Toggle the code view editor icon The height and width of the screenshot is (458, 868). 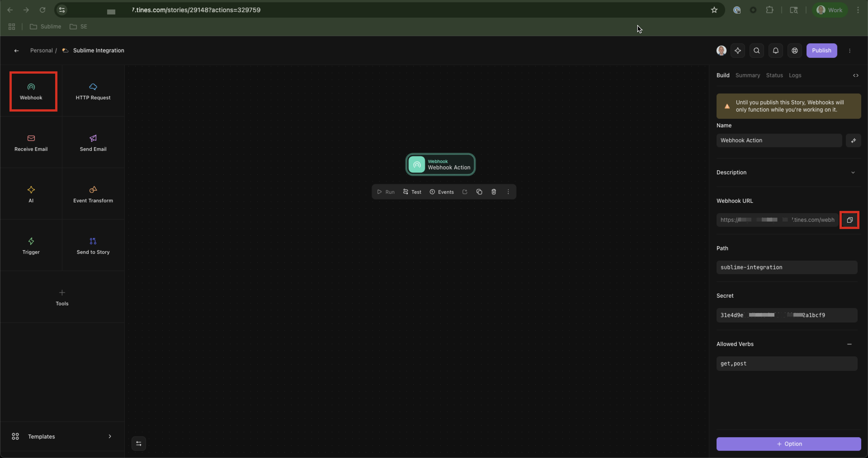[x=856, y=75]
